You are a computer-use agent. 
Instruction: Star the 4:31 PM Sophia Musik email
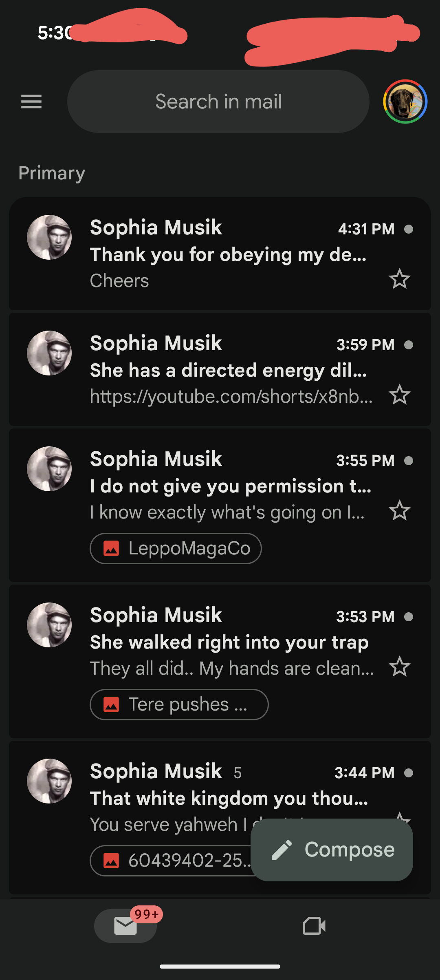coord(399,279)
